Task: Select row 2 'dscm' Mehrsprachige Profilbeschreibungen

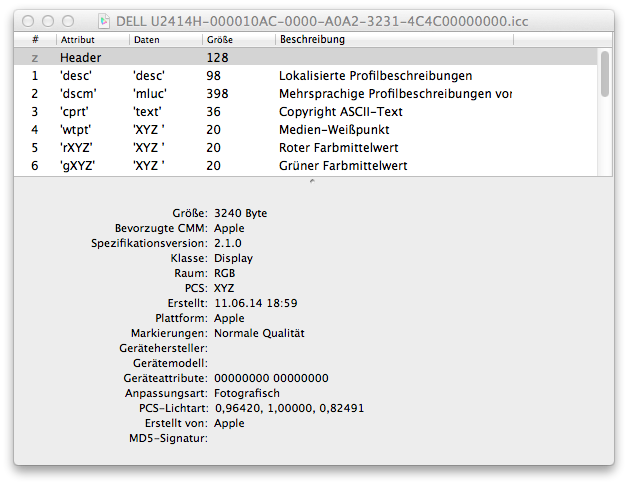Action: pyautogui.click(x=306, y=94)
